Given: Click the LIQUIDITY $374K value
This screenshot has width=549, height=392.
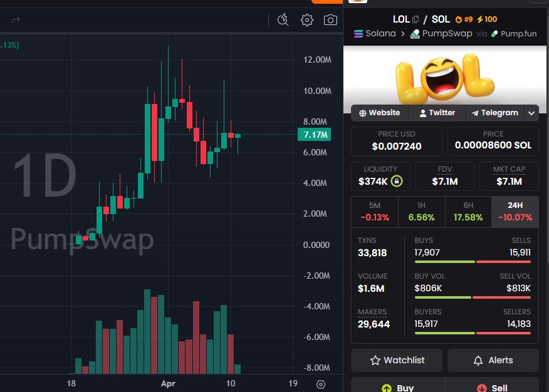Looking at the screenshot, I should 373,181.
